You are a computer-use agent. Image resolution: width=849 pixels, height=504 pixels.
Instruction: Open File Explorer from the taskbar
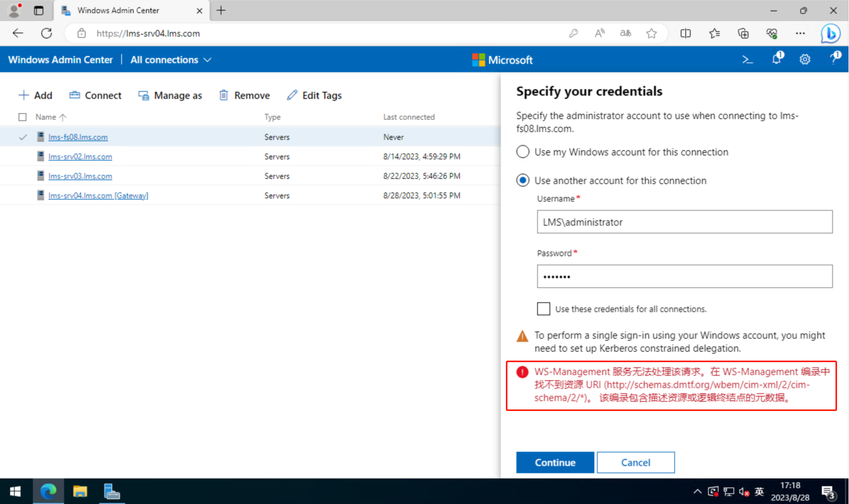coord(80,491)
